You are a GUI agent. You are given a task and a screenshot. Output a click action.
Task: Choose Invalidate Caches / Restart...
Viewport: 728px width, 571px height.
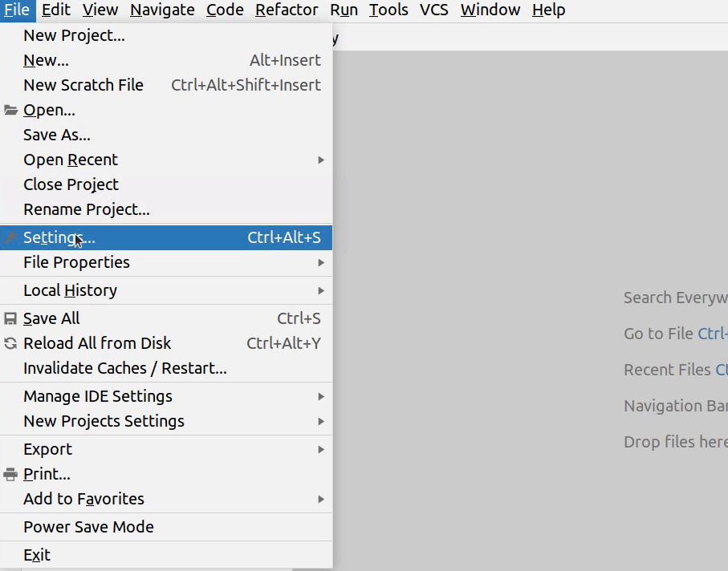(125, 368)
